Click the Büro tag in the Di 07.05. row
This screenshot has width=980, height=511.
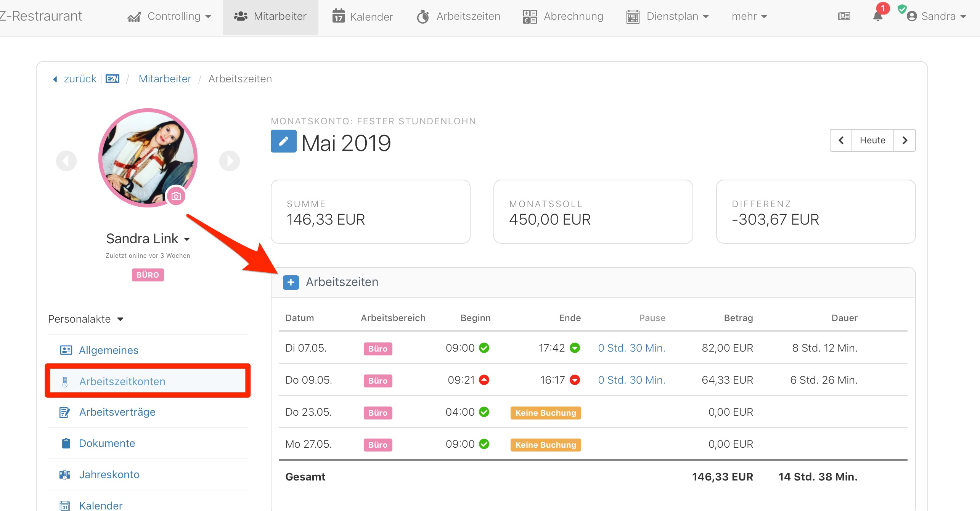[x=378, y=349]
